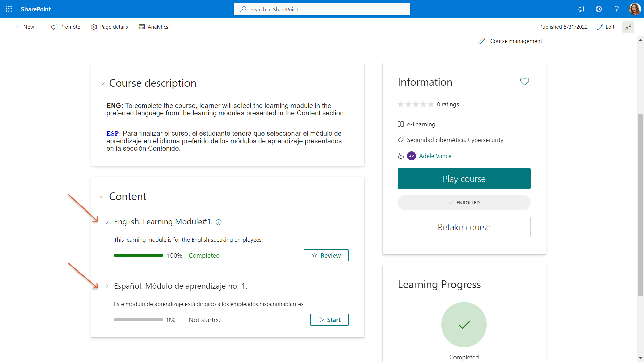644x362 pixels.
Task: Toggle the favorite heart in Information
Action: pos(524,81)
